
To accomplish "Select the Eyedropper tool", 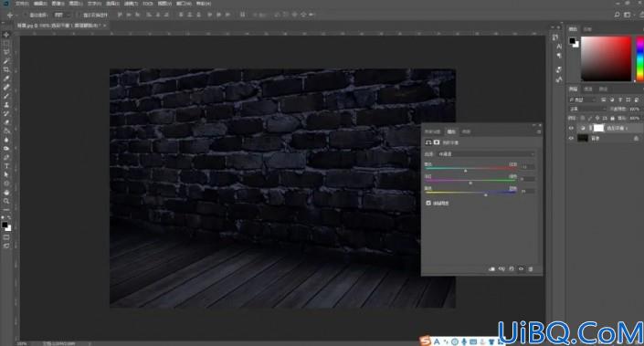I will 6,79.
